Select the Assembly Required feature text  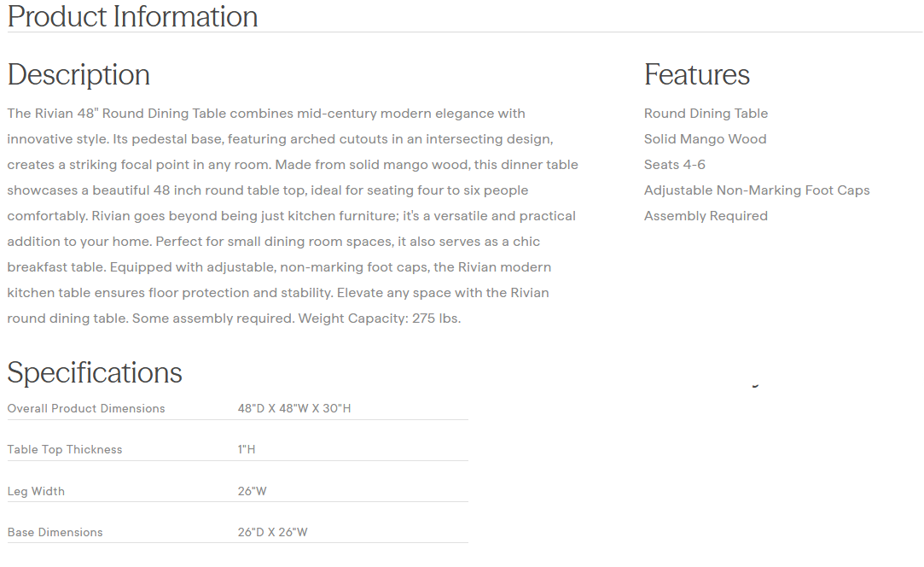pos(706,216)
